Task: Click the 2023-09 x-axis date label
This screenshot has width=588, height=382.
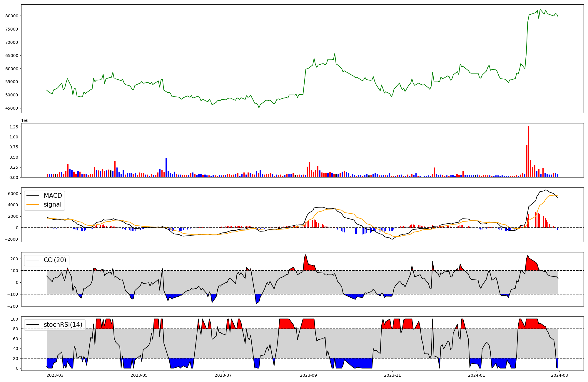Action: point(308,375)
